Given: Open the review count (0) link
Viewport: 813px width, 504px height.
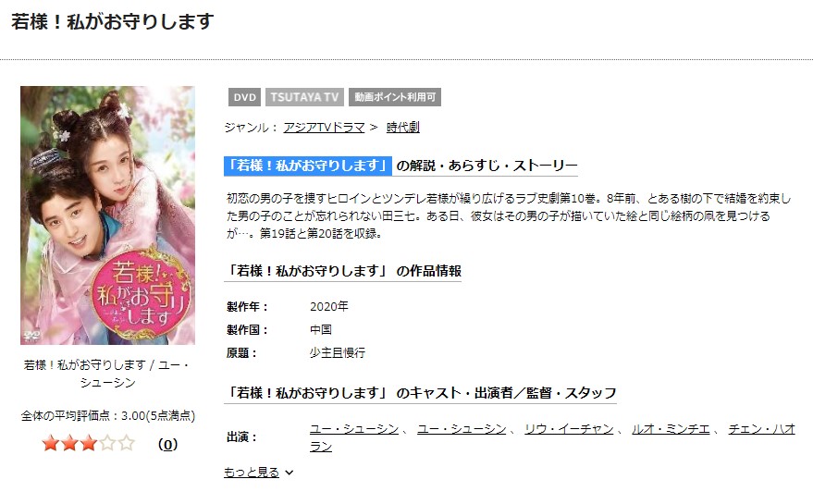Looking at the screenshot, I should click(167, 445).
